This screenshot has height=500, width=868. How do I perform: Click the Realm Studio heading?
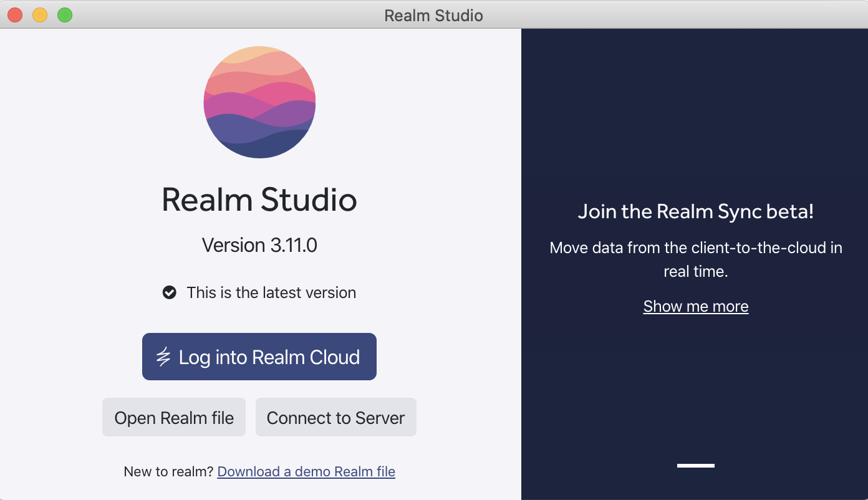(x=259, y=200)
